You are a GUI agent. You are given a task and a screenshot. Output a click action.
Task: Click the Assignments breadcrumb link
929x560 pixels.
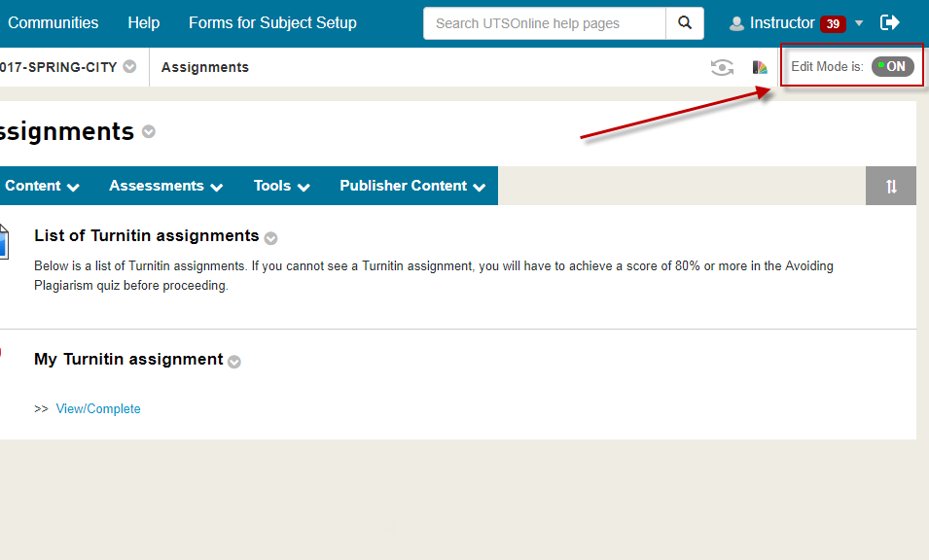pos(205,67)
